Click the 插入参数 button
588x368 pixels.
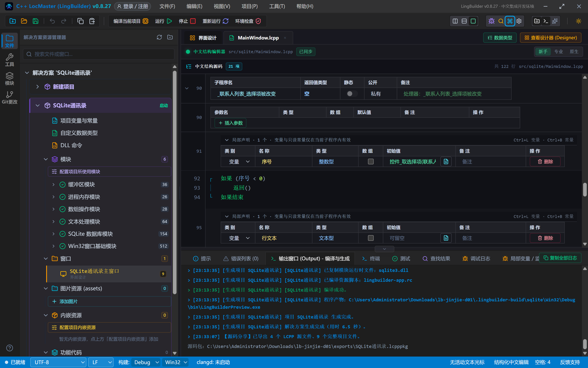(230, 123)
